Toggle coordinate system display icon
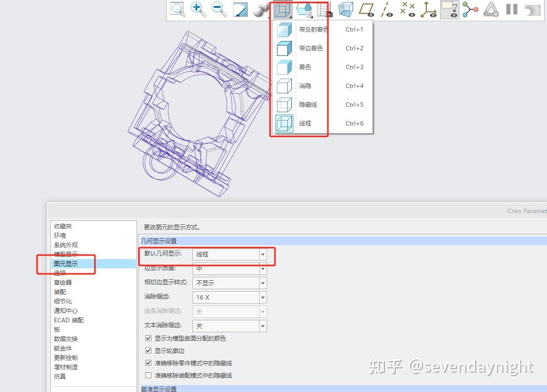Image resolution: width=547 pixels, height=392 pixels. point(428,9)
